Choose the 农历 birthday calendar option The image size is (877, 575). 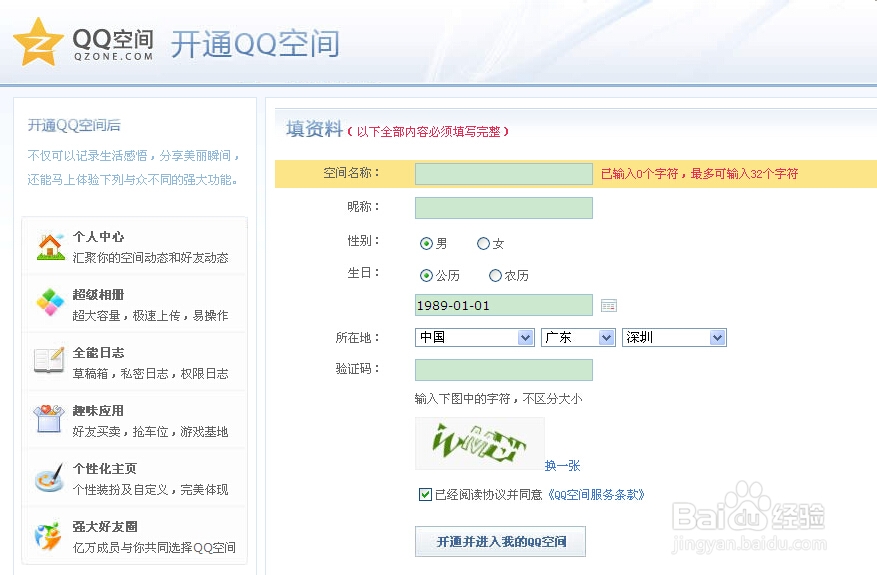tap(495, 275)
